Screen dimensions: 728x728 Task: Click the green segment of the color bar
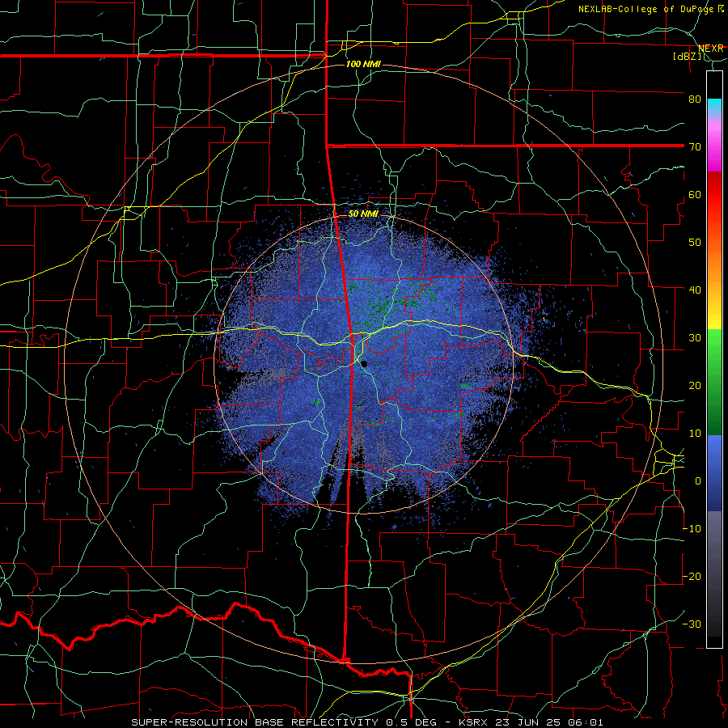(x=714, y=382)
